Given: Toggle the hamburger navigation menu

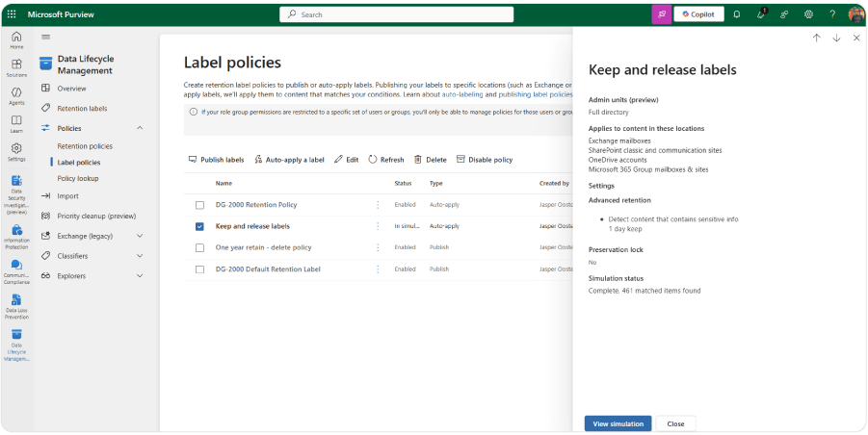Looking at the screenshot, I should pos(45,37).
